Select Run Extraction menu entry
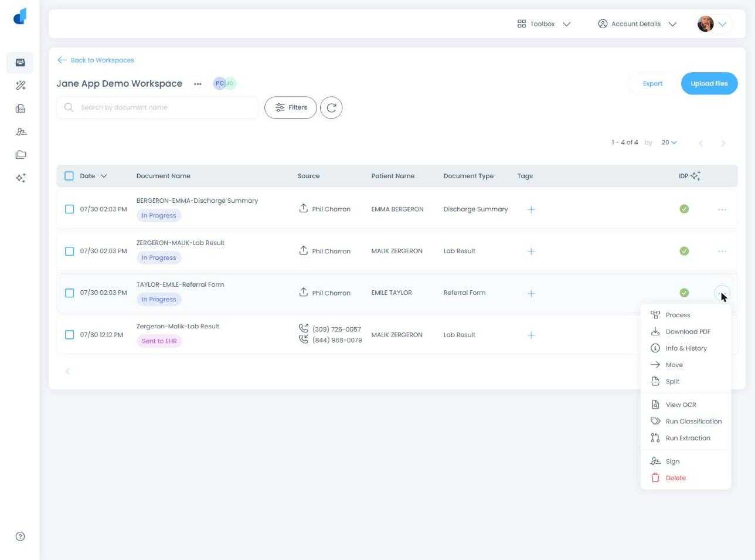Screen dimensions: 755x560 tap(686, 438)
